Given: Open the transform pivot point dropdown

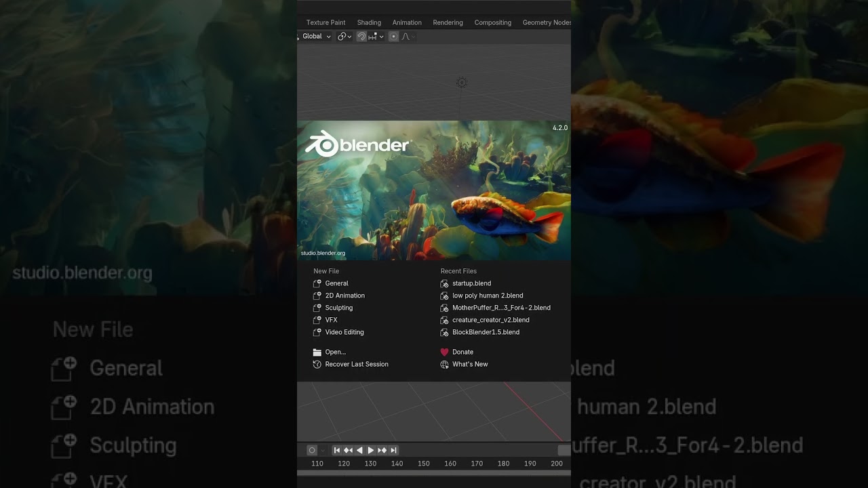Looking at the screenshot, I should coord(344,37).
